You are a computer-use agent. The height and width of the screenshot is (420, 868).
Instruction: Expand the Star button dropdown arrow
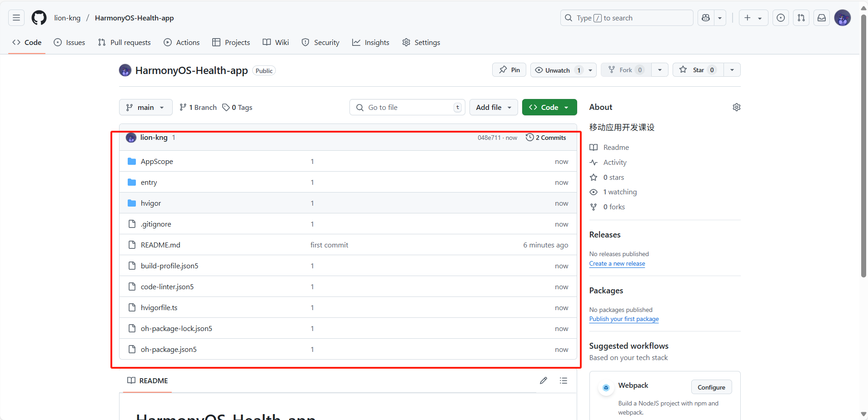(732, 70)
